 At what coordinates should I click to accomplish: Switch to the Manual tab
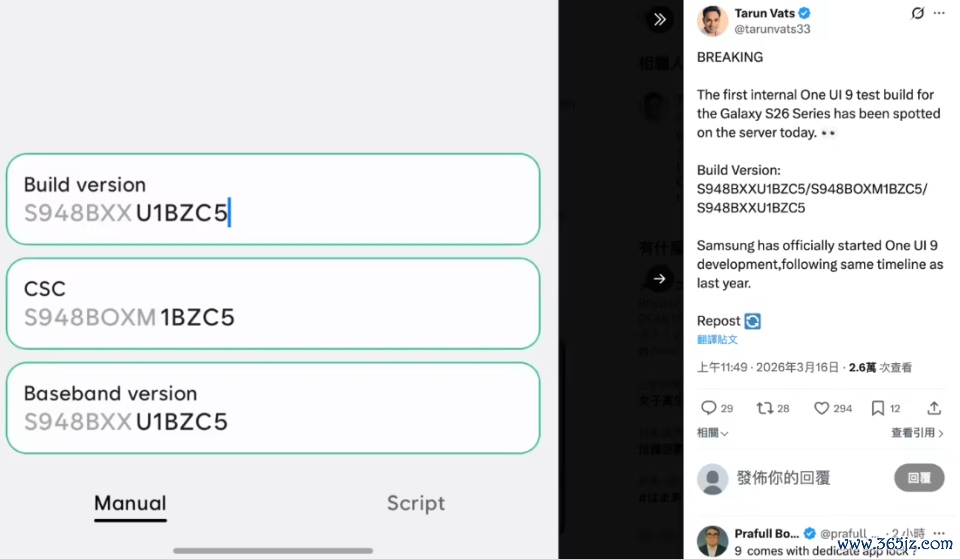130,504
